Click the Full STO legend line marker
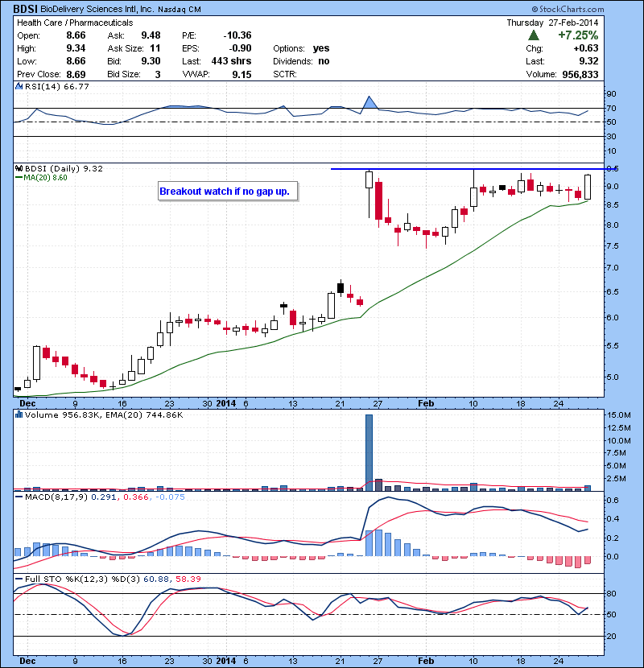The height and width of the screenshot is (668, 644). [x=19, y=579]
